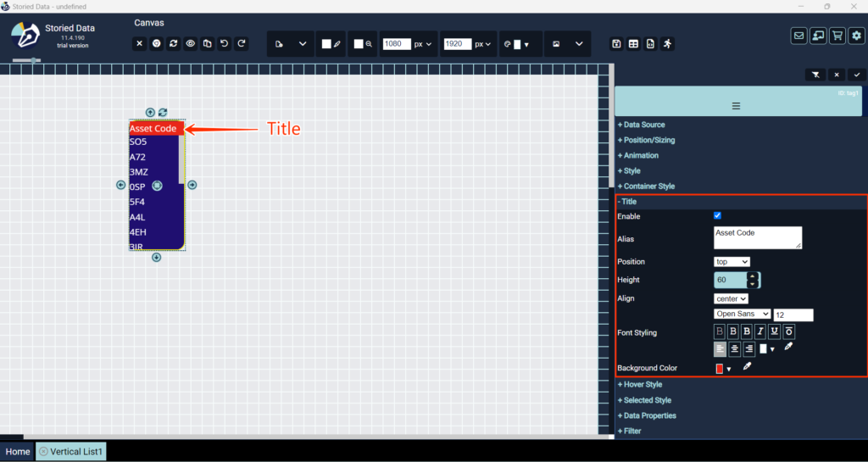Viewport: 868px width, 462px height.
Task: Uncheck the Title Enable checkbox
Action: 718,216
